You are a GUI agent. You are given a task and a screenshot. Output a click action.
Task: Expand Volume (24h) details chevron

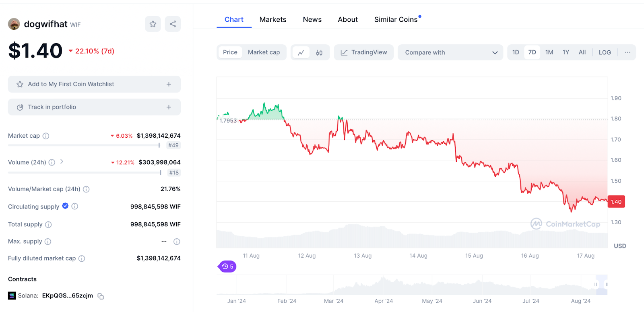(62, 161)
